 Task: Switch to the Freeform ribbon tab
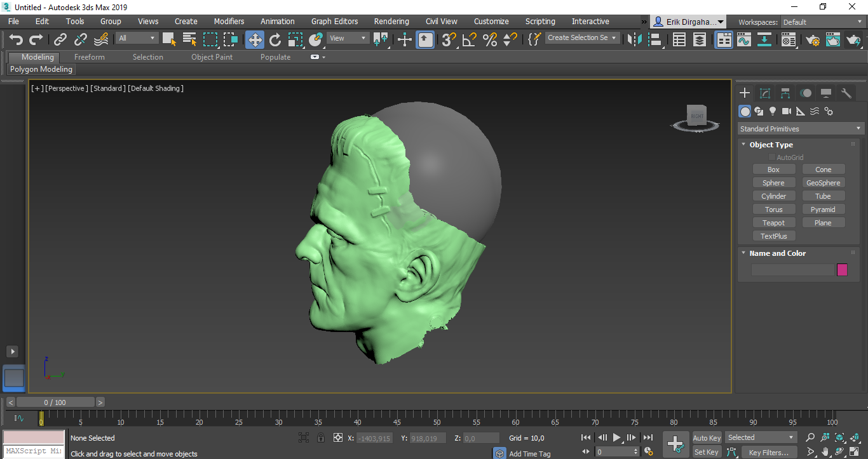[89, 57]
